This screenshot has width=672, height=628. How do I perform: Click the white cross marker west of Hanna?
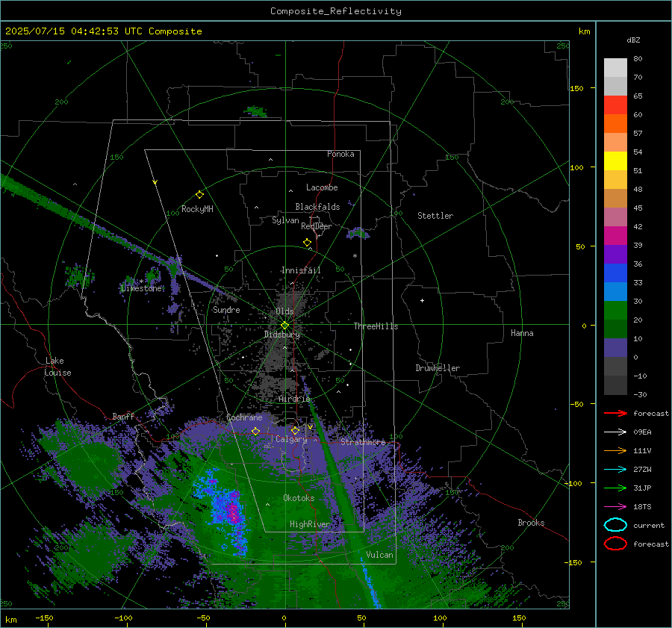click(422, 300)
